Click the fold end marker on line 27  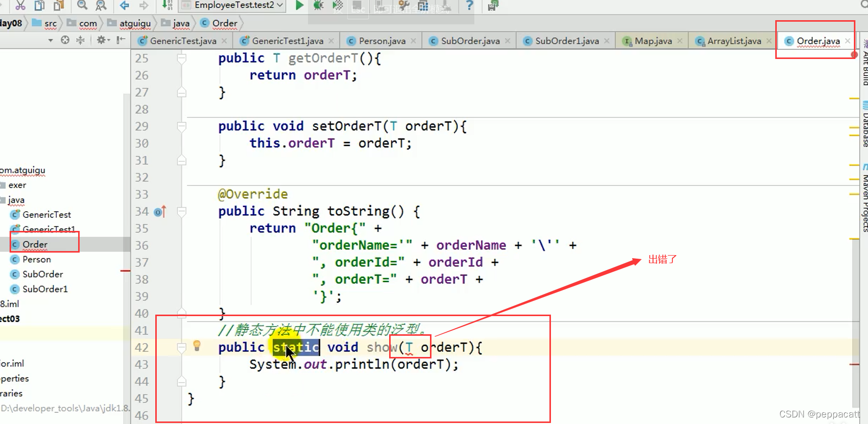tap(181, 92)
